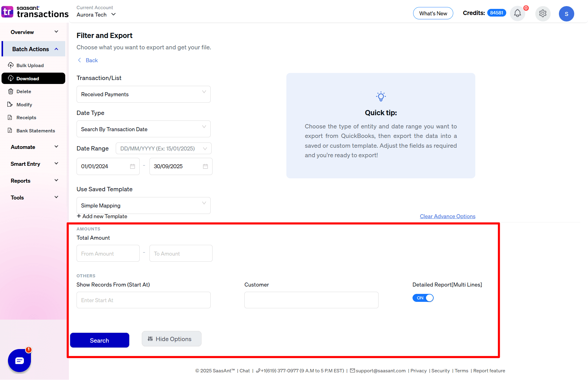588x380 pixels.
Task: Click the Search button
Action: click(x=100, y=340)
